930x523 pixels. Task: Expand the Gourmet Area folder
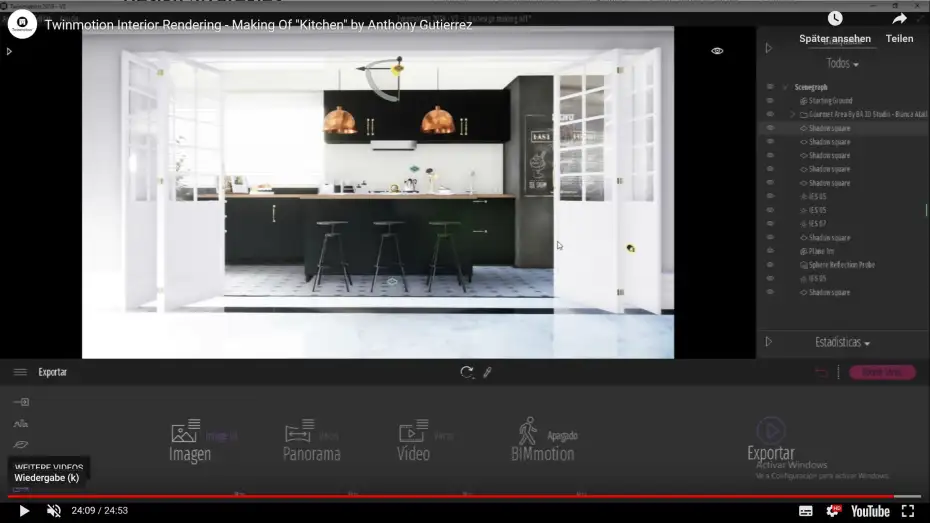(792, 114)
